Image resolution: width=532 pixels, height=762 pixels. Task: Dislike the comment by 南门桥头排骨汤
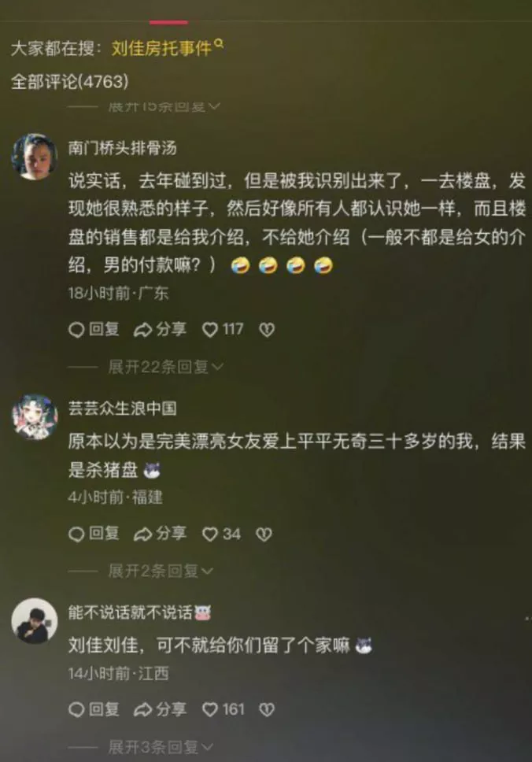coord(267,330)
